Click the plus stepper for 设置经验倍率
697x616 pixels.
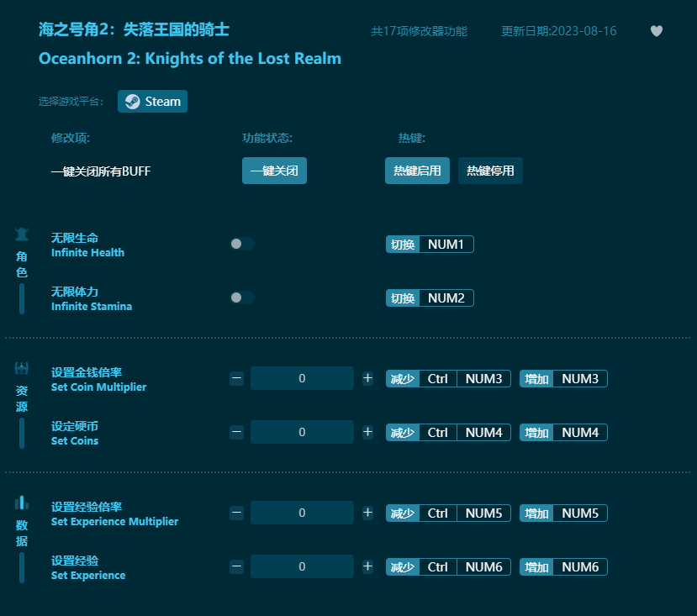[367, 513]
